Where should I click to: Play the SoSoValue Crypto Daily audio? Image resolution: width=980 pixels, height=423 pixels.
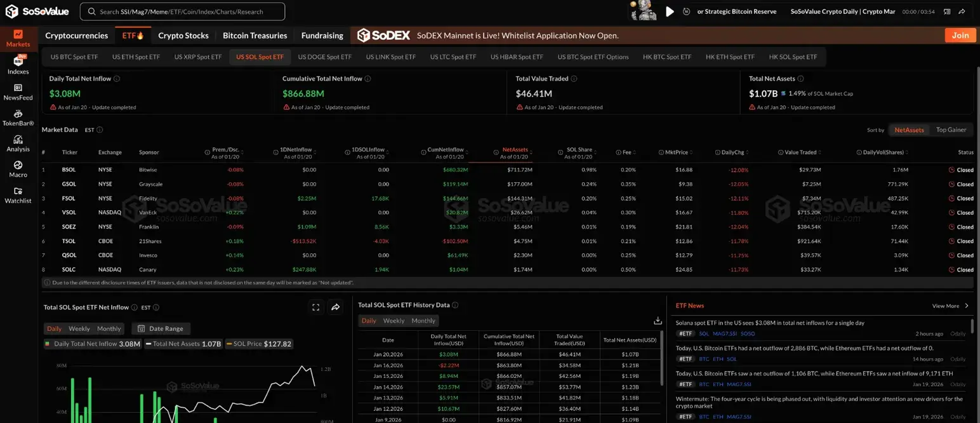point(670,11)
